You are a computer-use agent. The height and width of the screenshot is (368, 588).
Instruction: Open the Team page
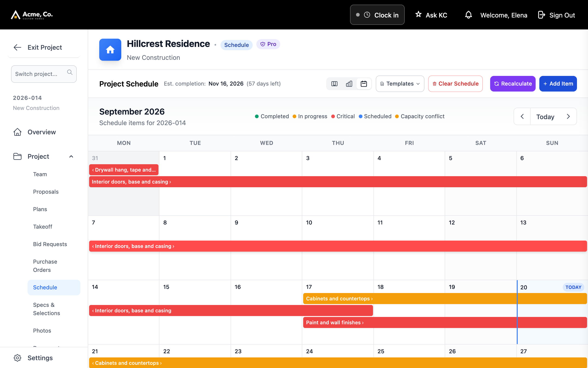click(40, 174)
